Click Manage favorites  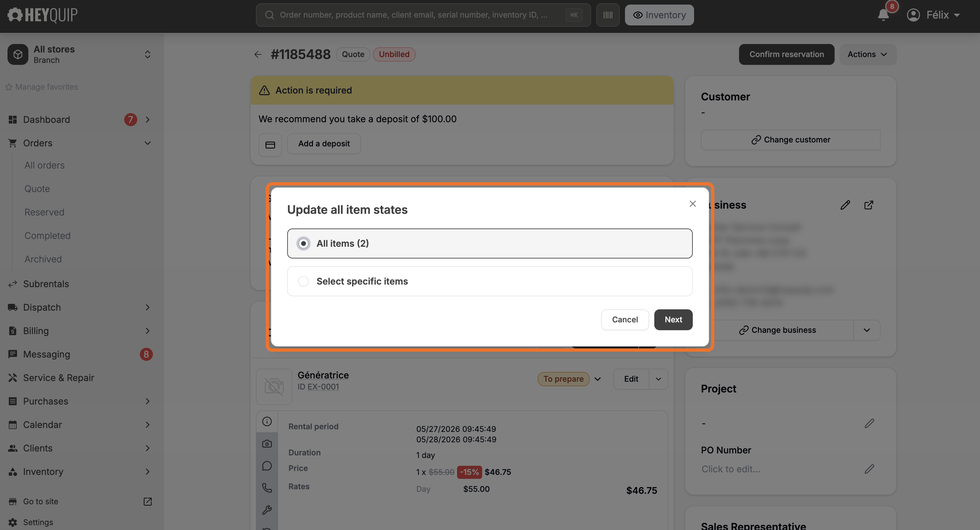[x=42, y=87]
